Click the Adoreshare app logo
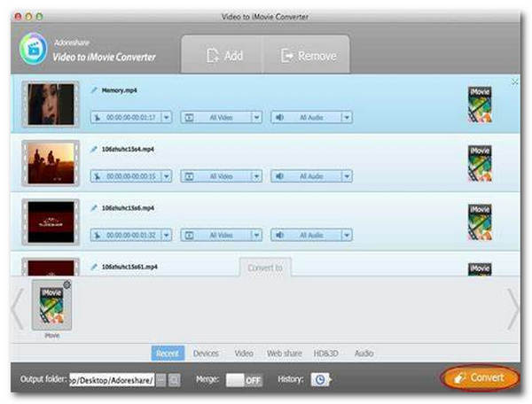532x404 pixels. [33, 49]
